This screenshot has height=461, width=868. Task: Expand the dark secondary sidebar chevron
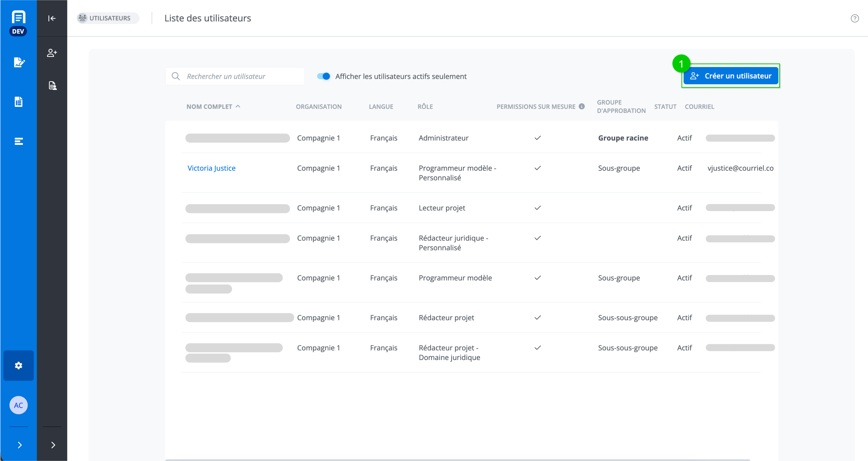(x=53, y=445)
